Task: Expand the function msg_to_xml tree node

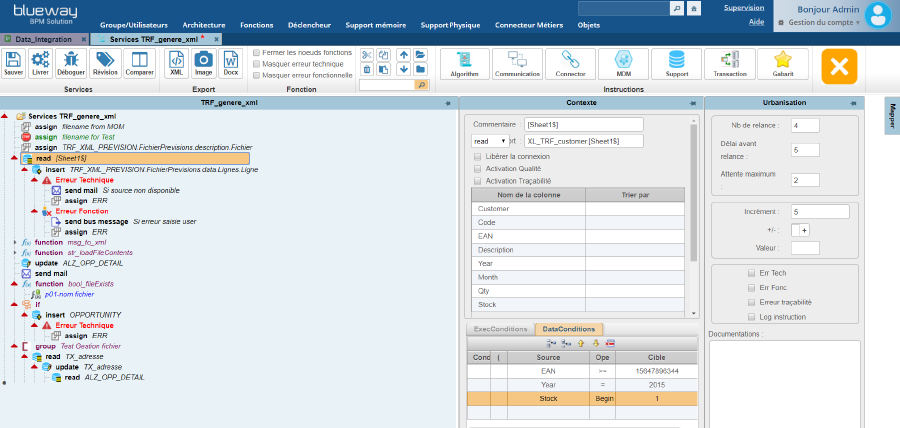Action: tap(15, 242)
